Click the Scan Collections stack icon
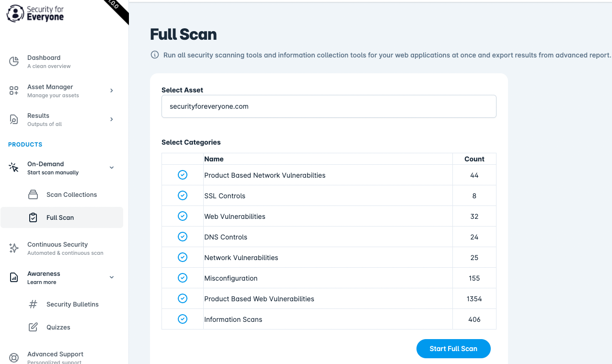This screenshot has width=612, height=364. [33, 194]
